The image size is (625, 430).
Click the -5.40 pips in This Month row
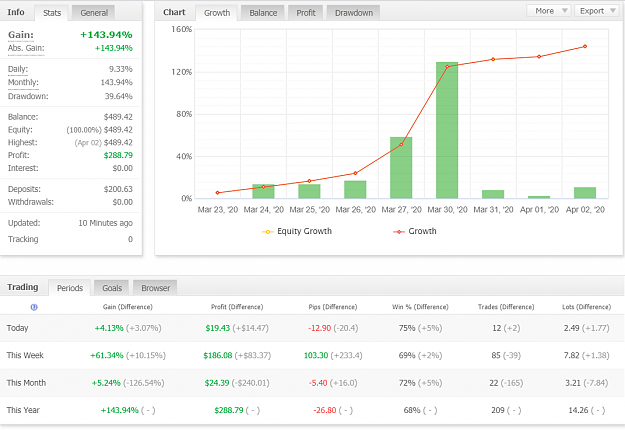click(x=318, y=383)
